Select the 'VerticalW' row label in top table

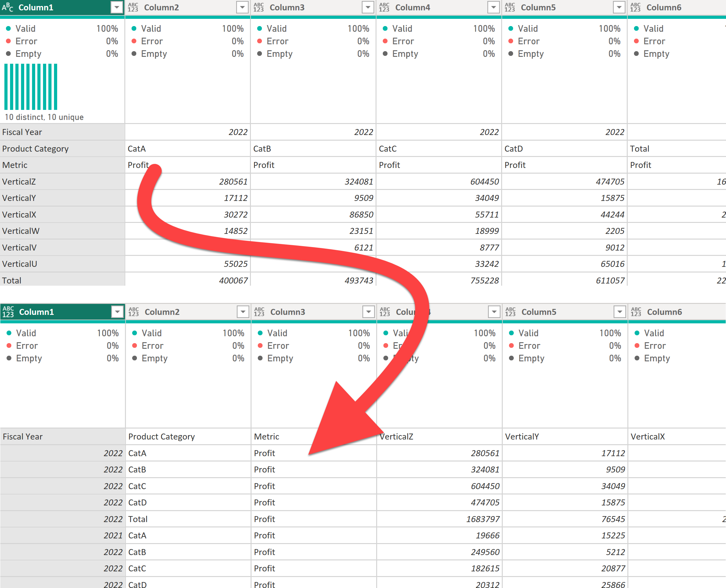tap(62, 231)
